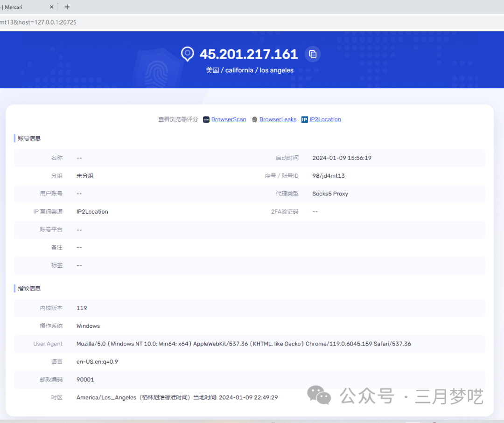
Task: Click the 内核版本 field label
Action: 51,308
